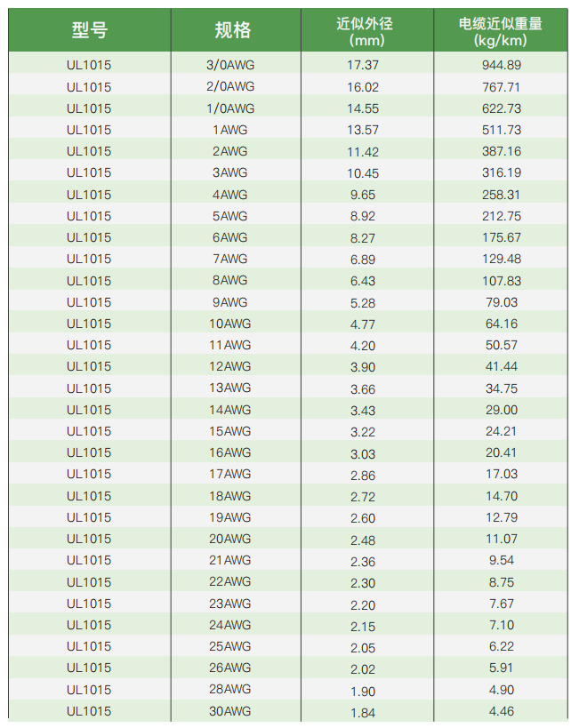Select the 4.46 weight value

501,711
